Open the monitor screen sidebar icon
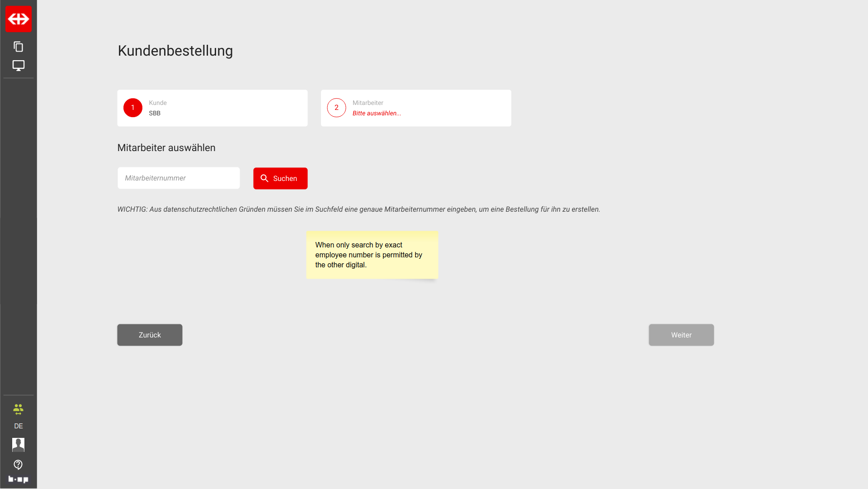Screen dimensions: 868x489 [x=19, y=66]
